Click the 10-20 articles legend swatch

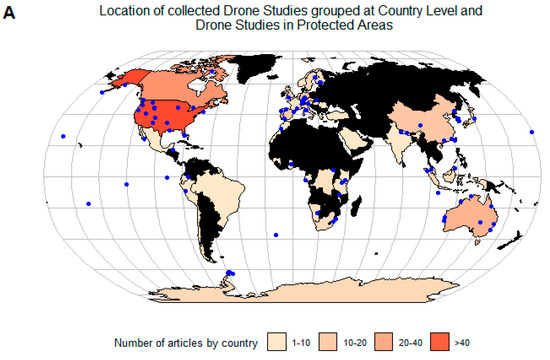[328, 342]
